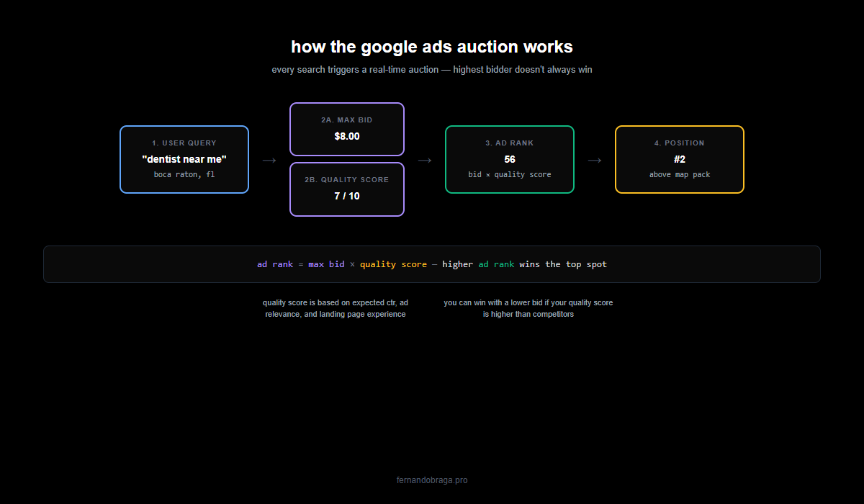Click 'max bid' in the formula
The width and height of the screenshot is (864, 504).
(x=326, y=264)
